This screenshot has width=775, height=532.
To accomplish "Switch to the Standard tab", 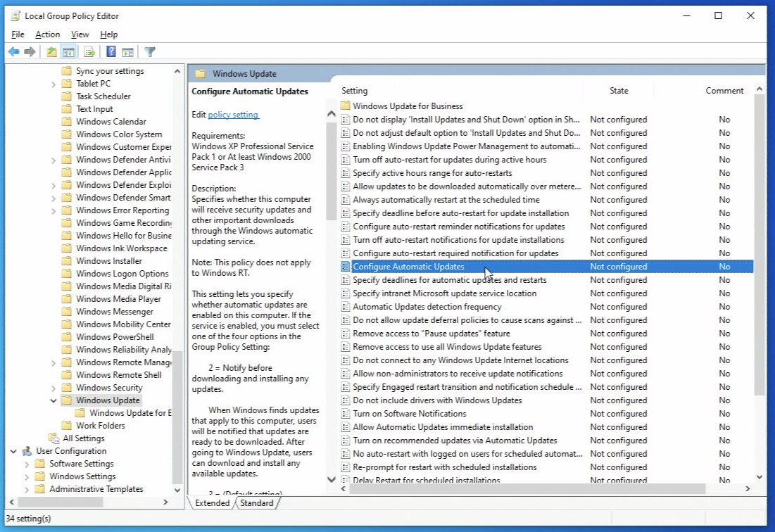I will coord(256,503).
